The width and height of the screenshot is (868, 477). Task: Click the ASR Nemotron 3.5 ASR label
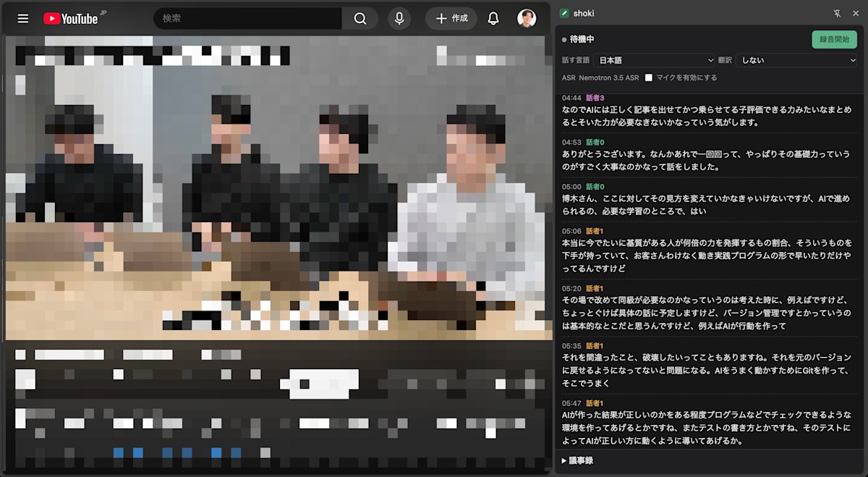pyautogui.click(x=600, y=77)
